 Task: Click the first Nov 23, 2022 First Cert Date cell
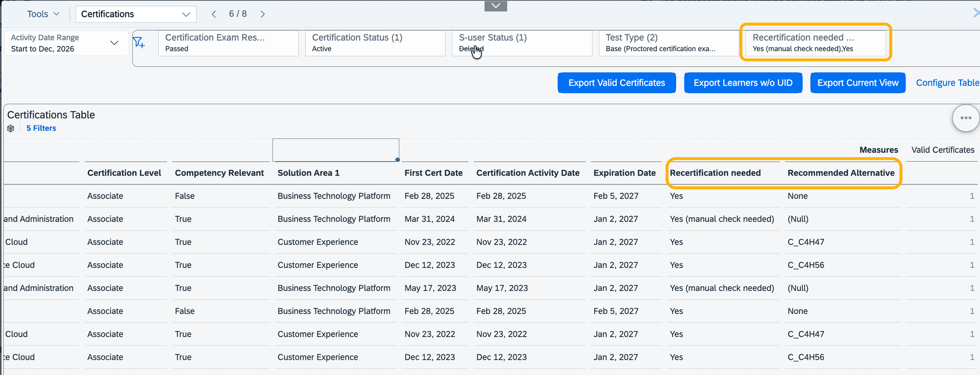pyautogui.click(x=430, y=242)
